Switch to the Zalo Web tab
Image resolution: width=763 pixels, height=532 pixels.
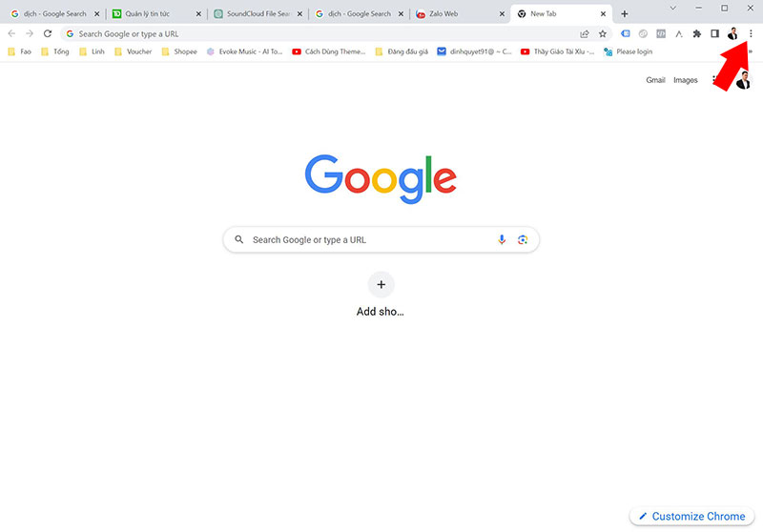(x=461, y=13)
